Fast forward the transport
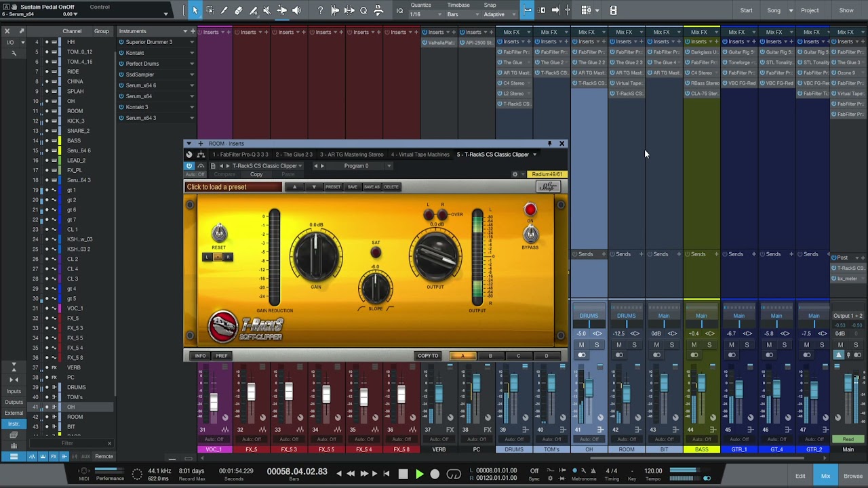Screen dimensions: 868x488 [363, 474]
